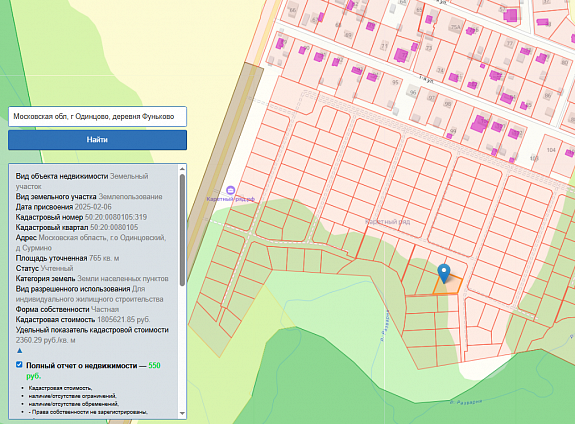Viewport: 575px width, 424px height.
Task: Click the purple Каретный ряд.рф shop icon
Action: tap(230, 190)
